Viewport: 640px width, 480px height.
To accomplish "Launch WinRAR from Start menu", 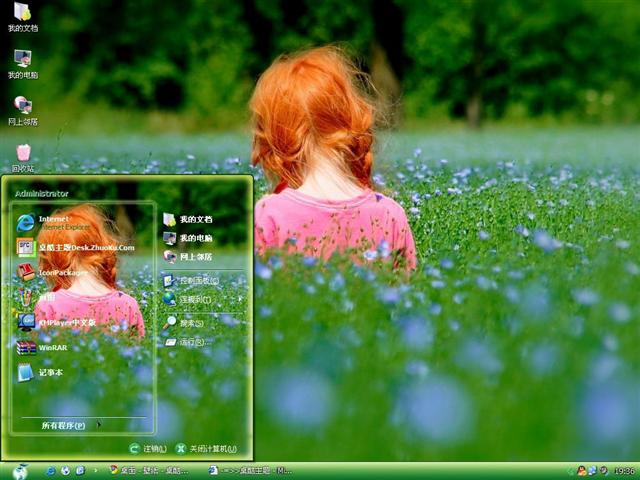I will point(42,348).
